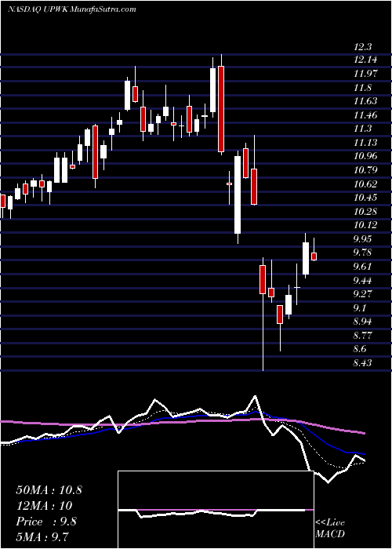Click the 11.3 price axis label
The height and width of the screenshot is (549, 392).
point(363,129)
